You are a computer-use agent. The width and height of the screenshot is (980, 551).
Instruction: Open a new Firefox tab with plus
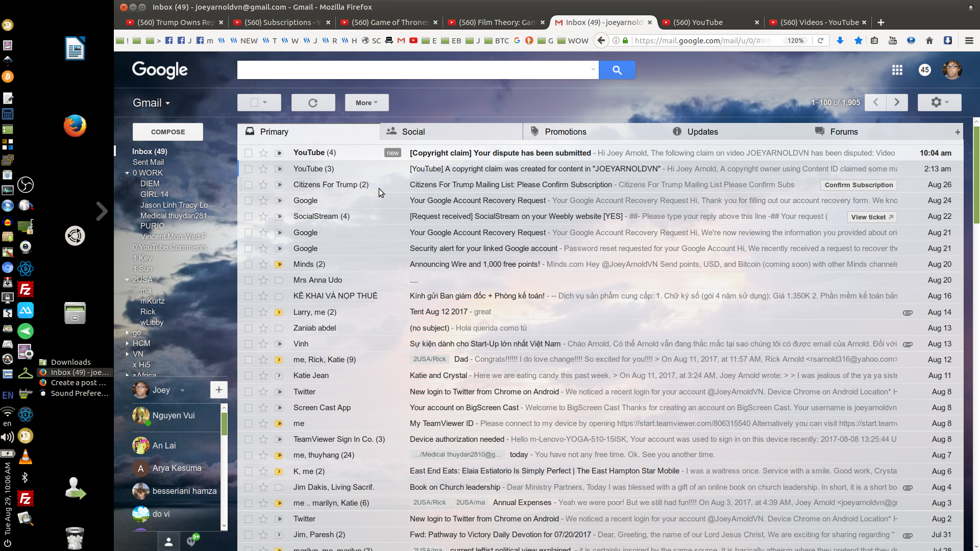point(880,22)
